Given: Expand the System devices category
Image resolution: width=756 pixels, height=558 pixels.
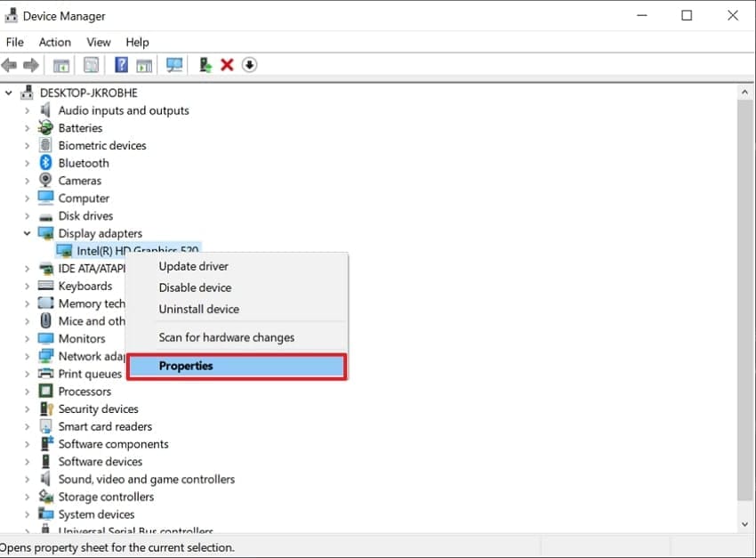Looking at the screenshot, I should tap(27, 514).
